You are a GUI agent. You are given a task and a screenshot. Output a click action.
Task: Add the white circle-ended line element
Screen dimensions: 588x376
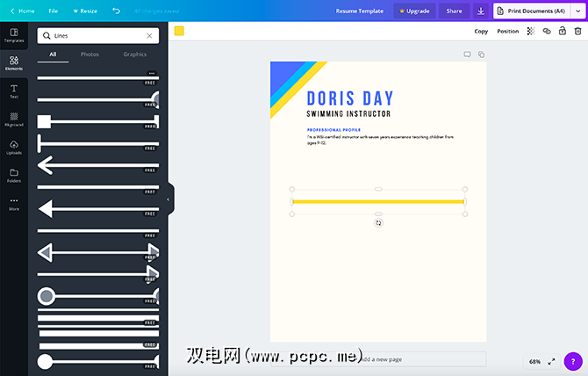(x=98, y=362)
